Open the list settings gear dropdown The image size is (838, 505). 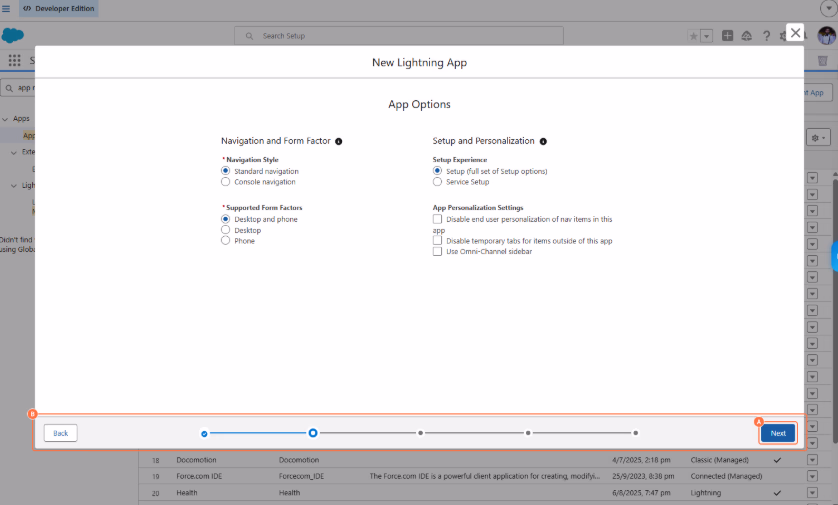(x=818, y=138)
